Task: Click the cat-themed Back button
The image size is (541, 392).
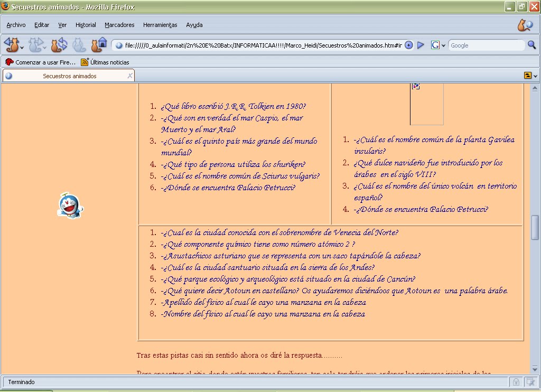Action: (x=11, y=45)
